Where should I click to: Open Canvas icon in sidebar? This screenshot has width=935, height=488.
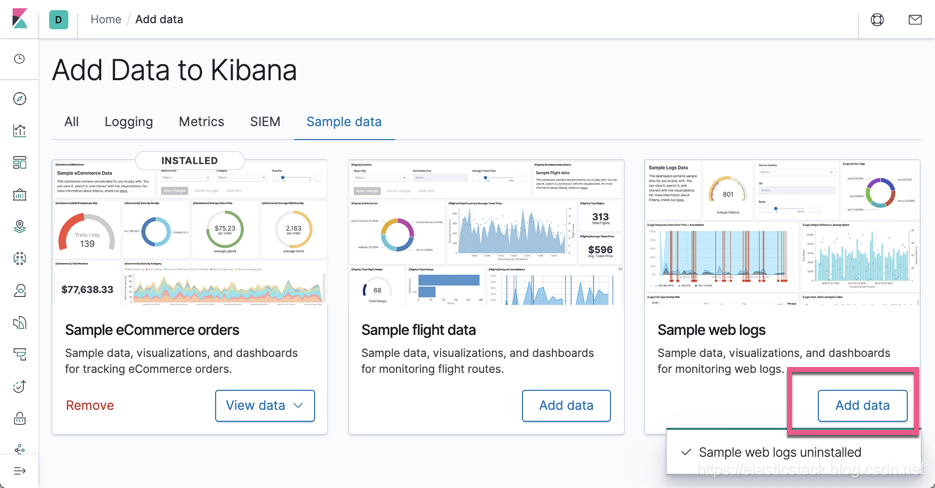pyautogui.click(x=20, y=194)
